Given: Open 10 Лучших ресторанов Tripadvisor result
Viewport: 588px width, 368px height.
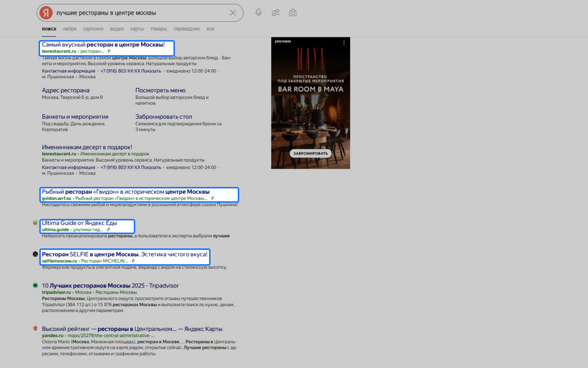Looking at the screenshot, I should click(110, 286).
